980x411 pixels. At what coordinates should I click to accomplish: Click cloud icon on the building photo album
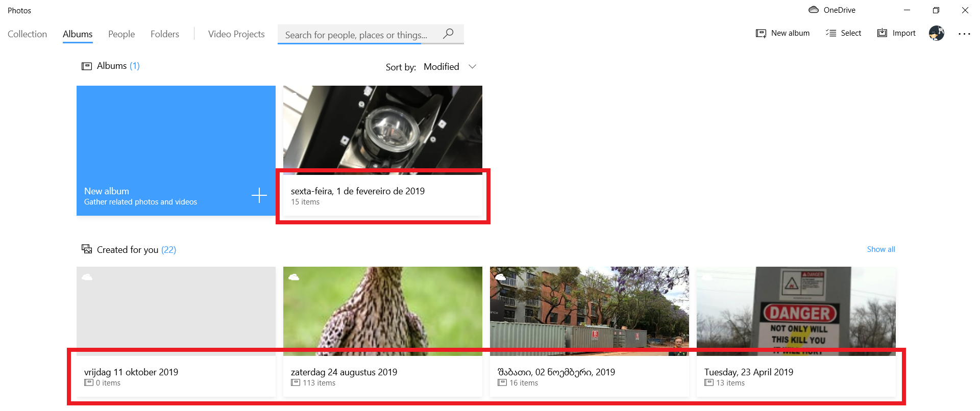(x=501, y=277)
